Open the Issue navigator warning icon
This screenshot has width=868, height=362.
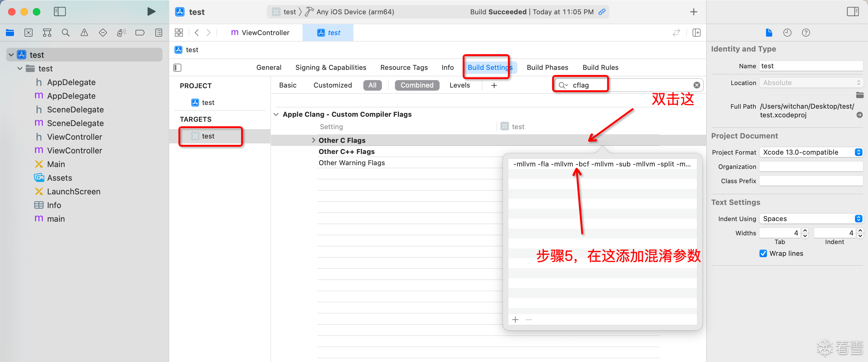[84, 33]
